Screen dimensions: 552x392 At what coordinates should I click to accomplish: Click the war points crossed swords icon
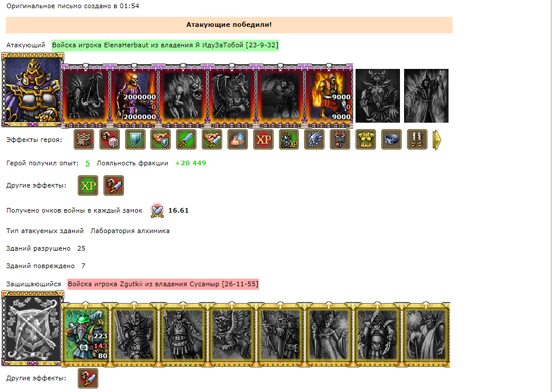point(157,210)
